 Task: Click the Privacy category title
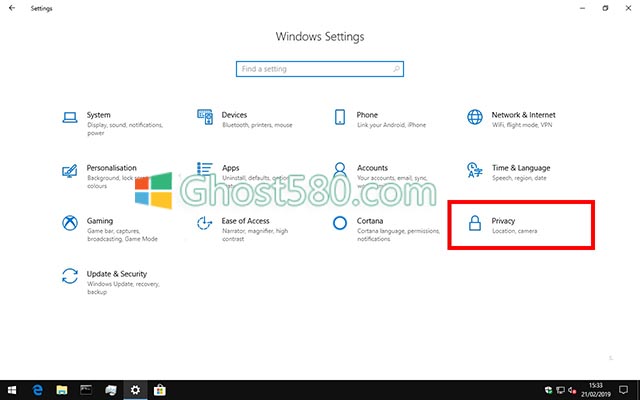[503, 221]
